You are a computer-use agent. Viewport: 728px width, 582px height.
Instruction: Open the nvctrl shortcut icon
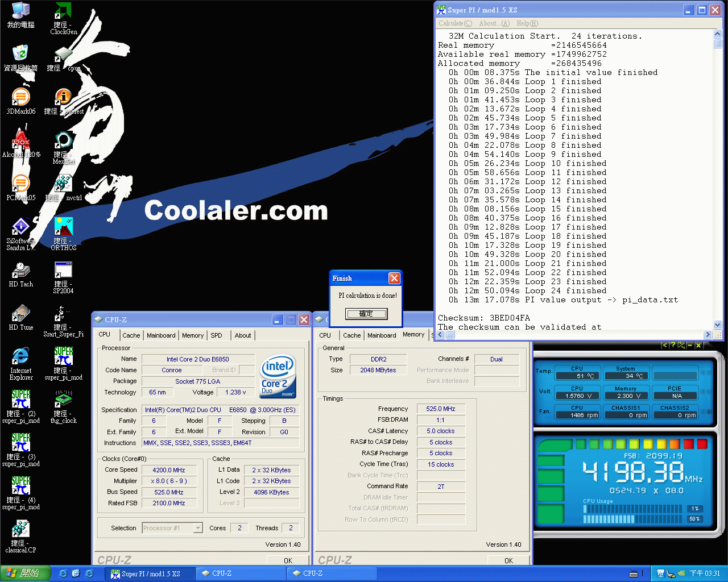[x=63, y=188]
